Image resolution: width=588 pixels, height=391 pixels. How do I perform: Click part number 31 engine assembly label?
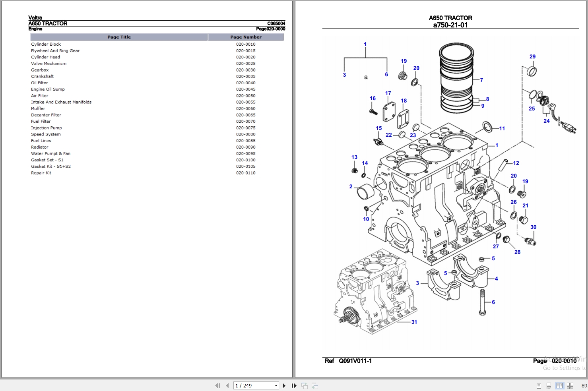[414, 322]
